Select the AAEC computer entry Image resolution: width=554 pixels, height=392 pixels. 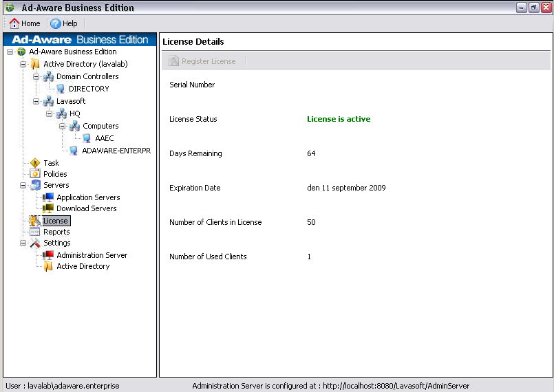(104, 138)
